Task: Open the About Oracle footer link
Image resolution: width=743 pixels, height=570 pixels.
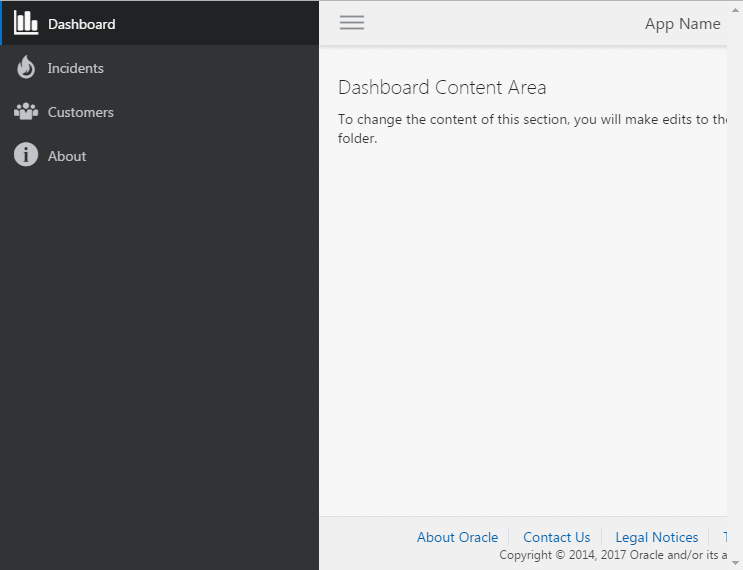Action: point(457,537)
